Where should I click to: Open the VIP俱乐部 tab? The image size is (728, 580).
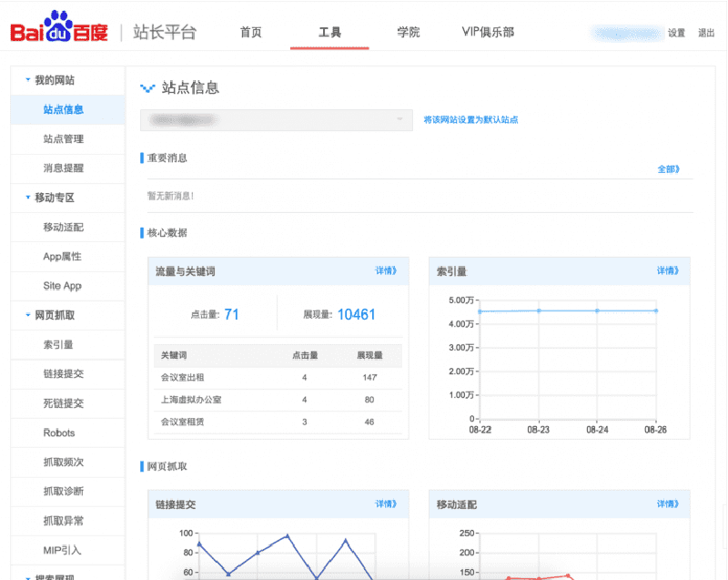pyautogui.click(x=488, y=33)
